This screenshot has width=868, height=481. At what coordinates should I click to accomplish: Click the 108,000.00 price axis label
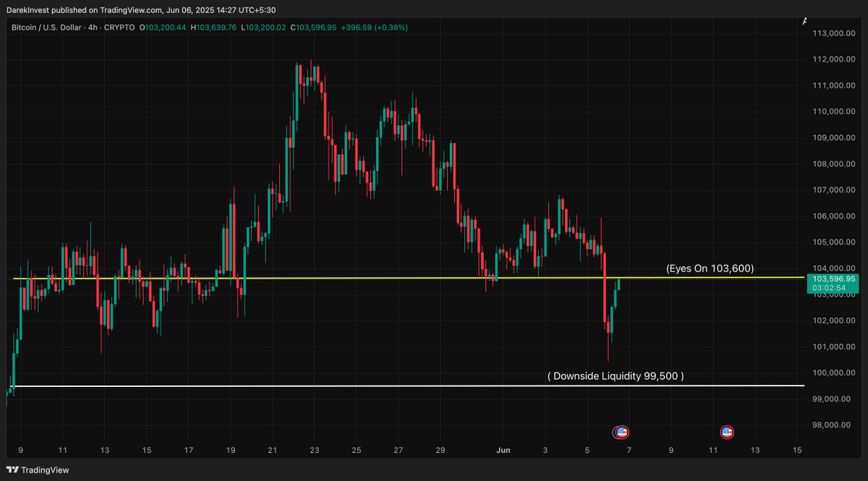point(835,164)
